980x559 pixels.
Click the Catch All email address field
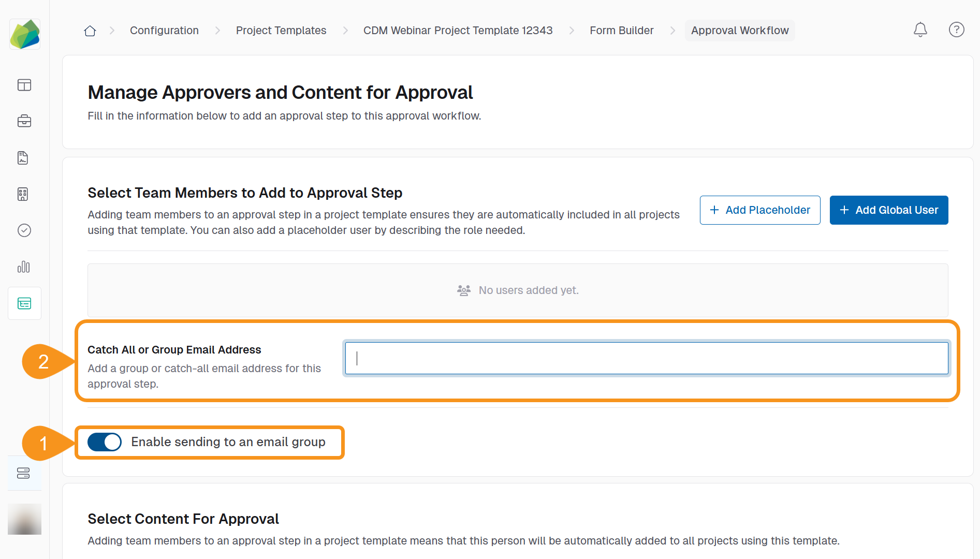tap(646, 358)
